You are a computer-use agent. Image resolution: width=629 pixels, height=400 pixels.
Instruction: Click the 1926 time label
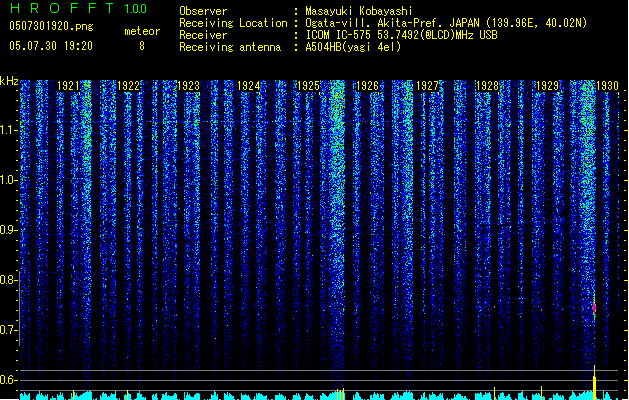367,86
